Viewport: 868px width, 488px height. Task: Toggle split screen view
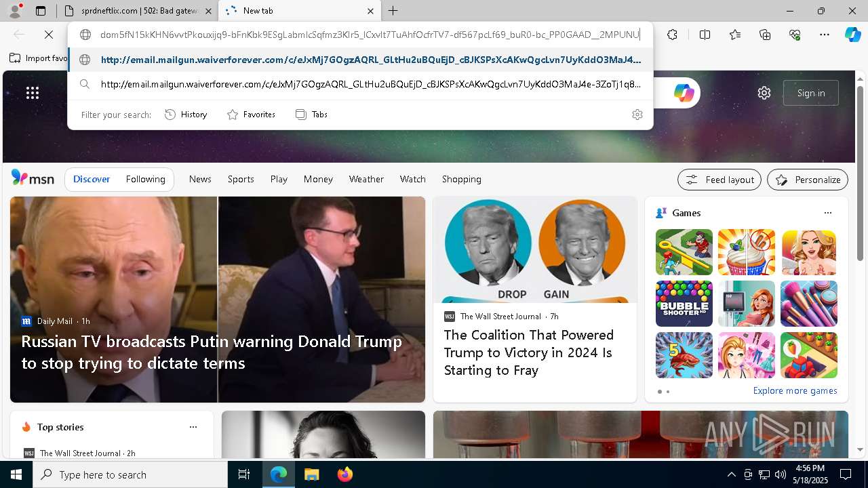point(705,35)
